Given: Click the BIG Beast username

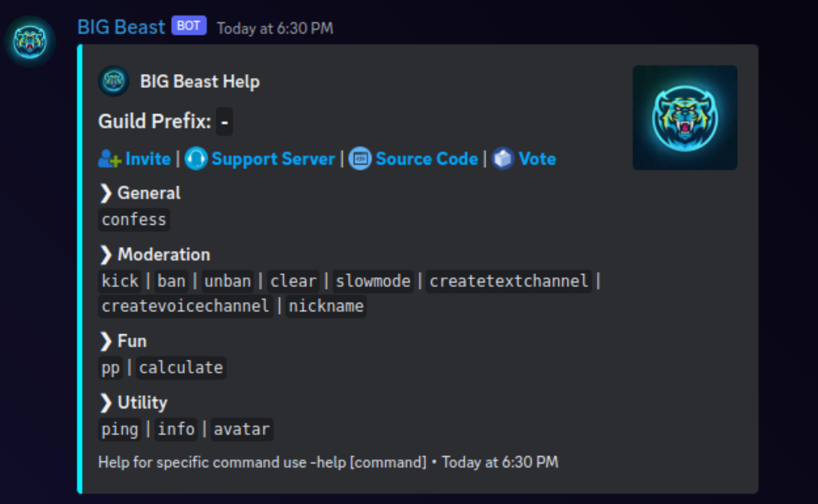Looking at the screenshot, I should tap(121, 27).
